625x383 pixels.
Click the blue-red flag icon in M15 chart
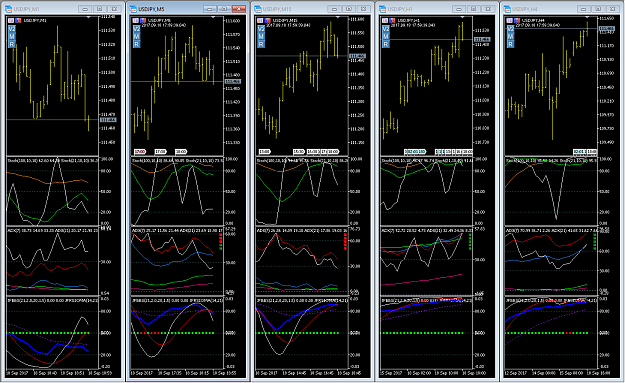[267, 20]
